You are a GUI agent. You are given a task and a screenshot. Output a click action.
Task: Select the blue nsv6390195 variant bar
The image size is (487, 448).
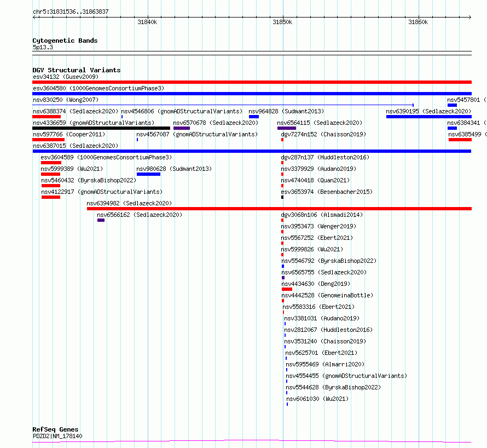click(x=429, y=117)
